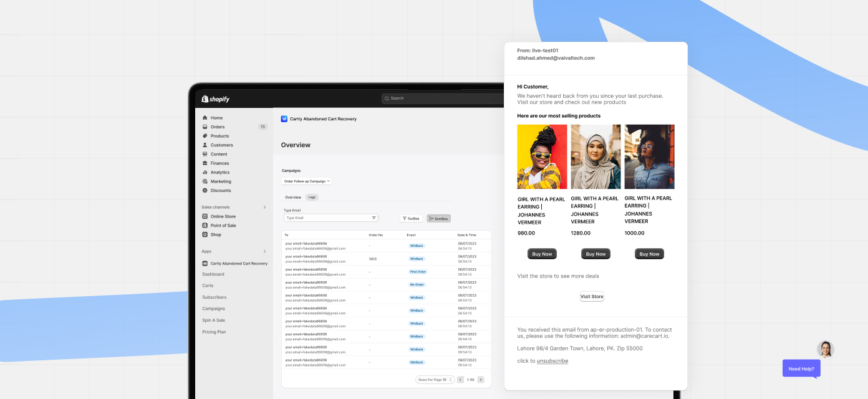Click Buy Now under the 980.00 product
This screenshot has height=399, width=868.
(x=542, y=254)
